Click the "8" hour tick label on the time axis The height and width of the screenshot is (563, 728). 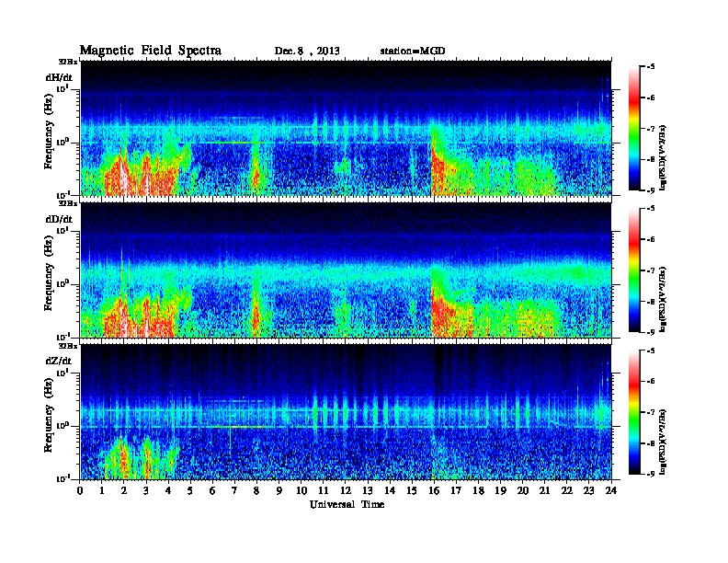(256, 490)
